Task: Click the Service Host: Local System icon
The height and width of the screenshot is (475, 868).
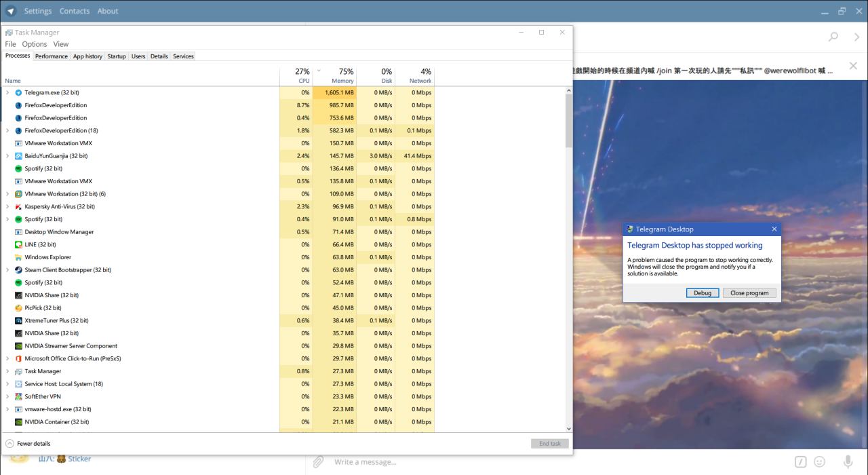Action: pos(18,384)
